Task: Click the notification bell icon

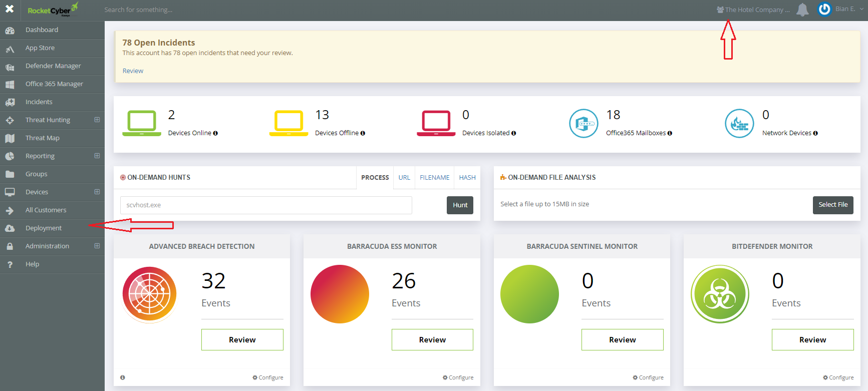Action: [x=802, y=10]
